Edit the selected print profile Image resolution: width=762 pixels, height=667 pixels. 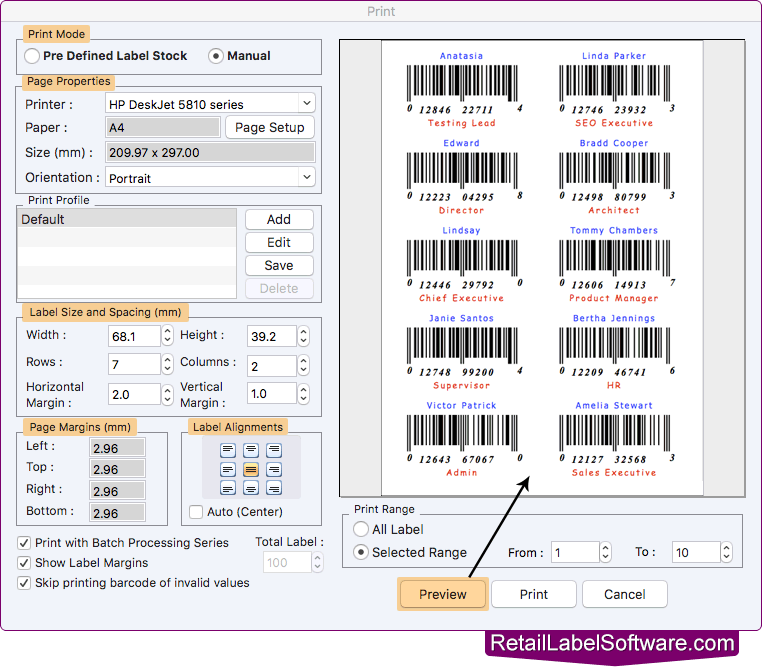[279, 242]
